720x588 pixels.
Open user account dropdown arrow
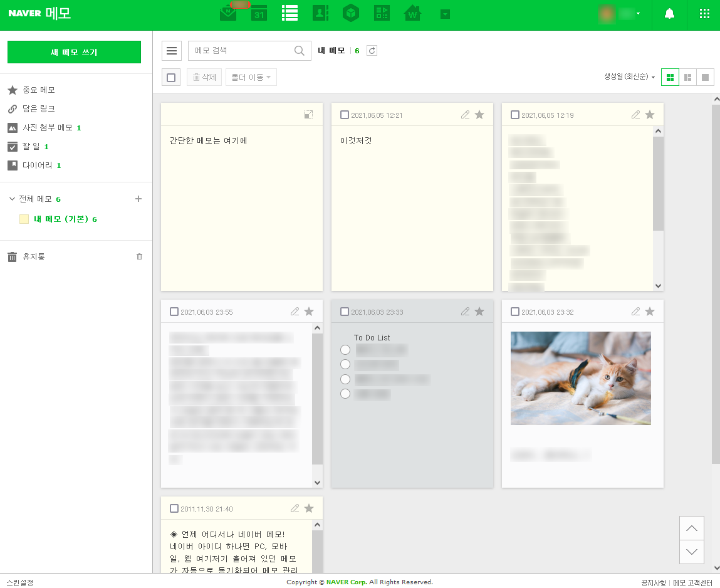point(639,14)
